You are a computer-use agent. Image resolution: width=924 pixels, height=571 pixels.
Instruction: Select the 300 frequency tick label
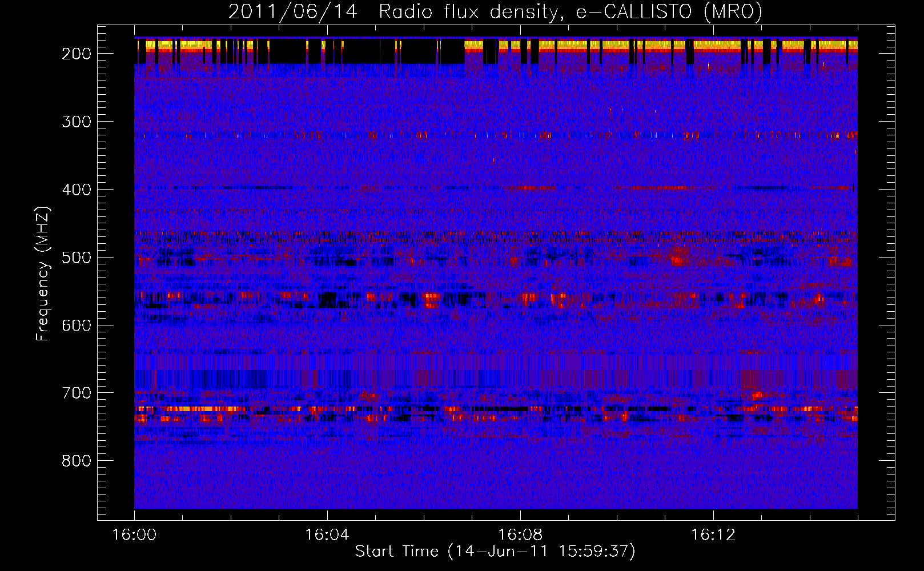tap(77, 122)
